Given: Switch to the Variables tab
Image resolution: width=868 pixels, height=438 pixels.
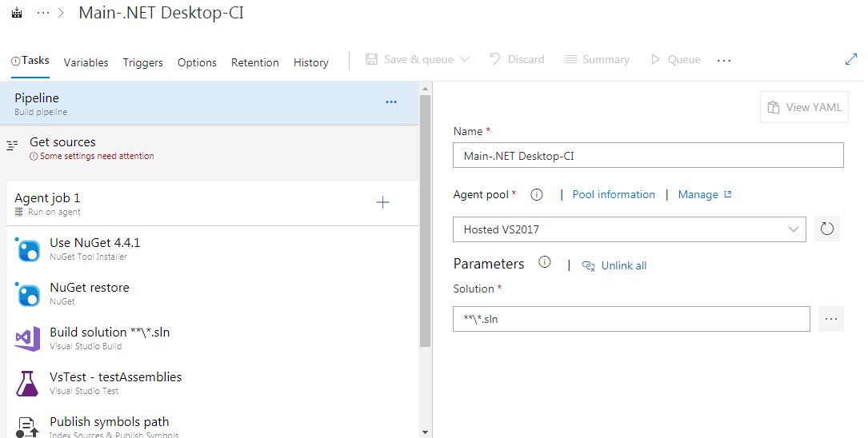Looking at the screenshot, I should 86,62.
